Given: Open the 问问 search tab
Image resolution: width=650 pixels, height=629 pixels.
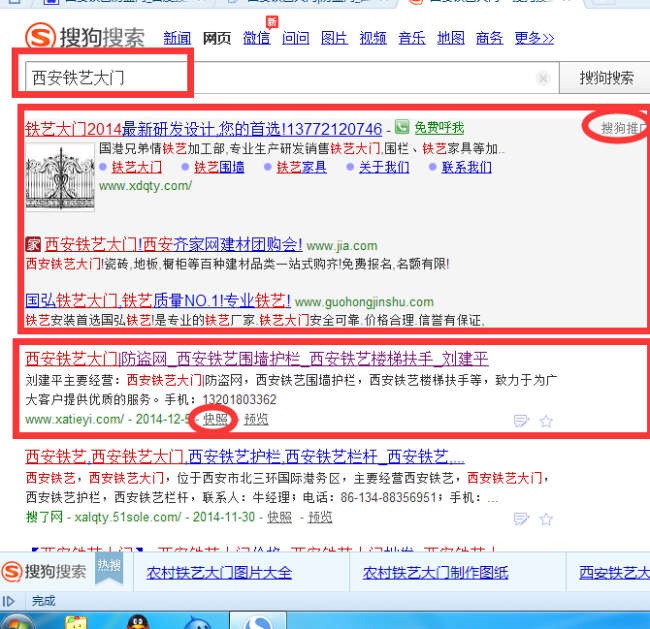Looking at the screenshot, I should pos(296,38).
